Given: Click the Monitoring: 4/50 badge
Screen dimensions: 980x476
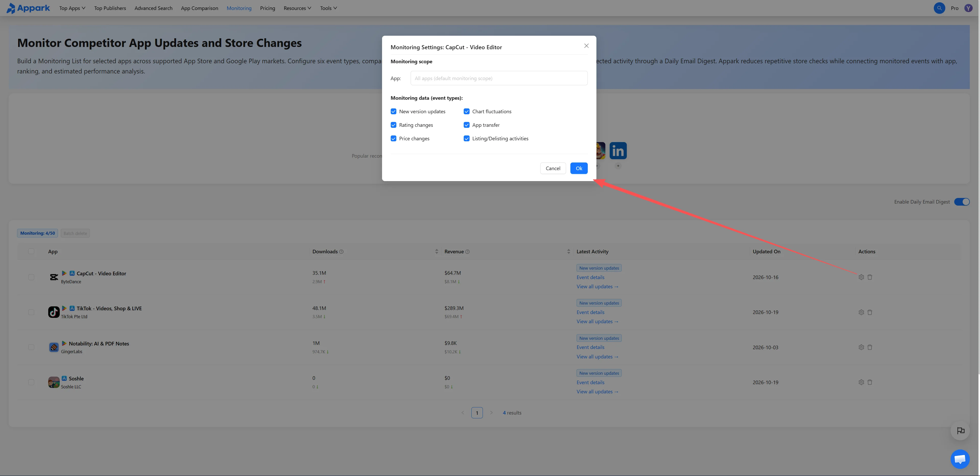Looking at the screenshot, I should pos(37,233).
